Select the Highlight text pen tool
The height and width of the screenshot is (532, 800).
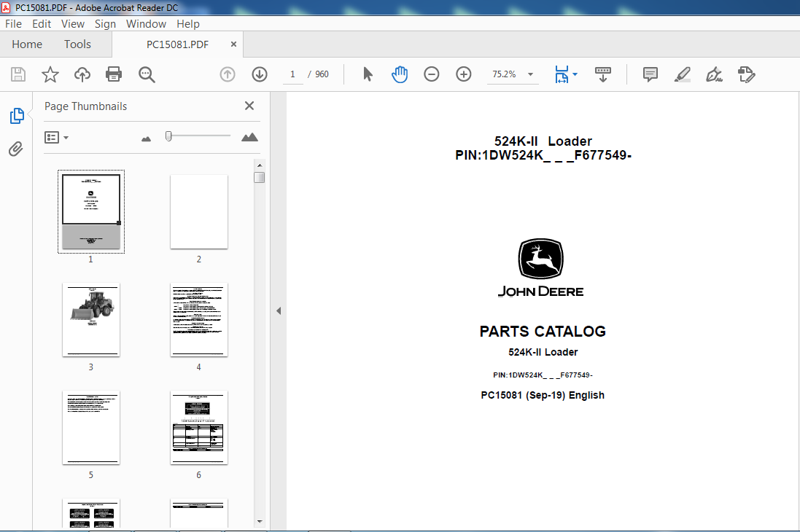coord(683,74)
